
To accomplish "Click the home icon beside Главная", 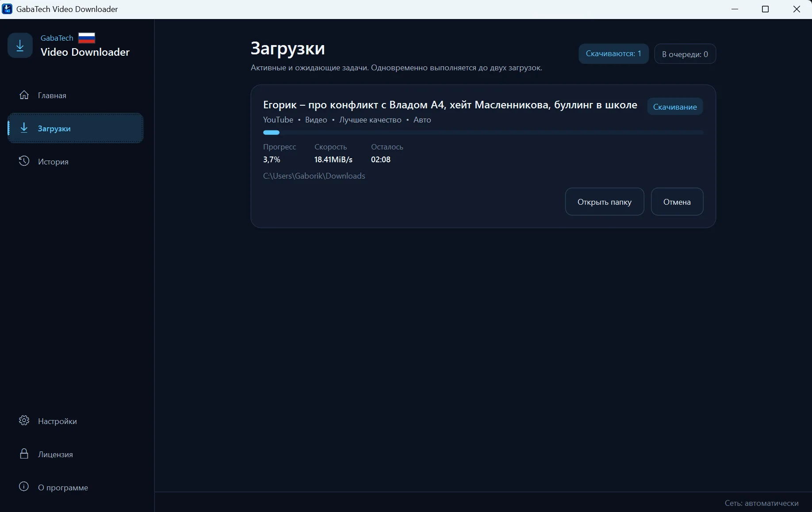I will click(24, 95).
